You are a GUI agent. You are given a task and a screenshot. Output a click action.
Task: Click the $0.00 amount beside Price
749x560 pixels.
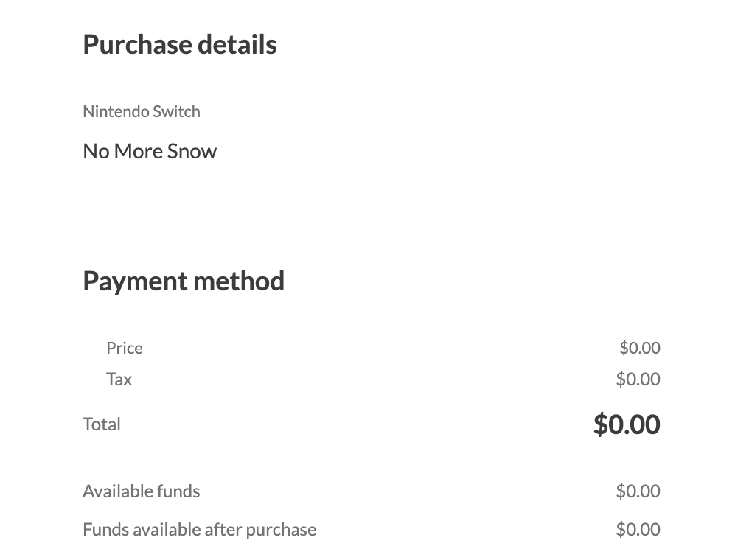click(639, 348)
